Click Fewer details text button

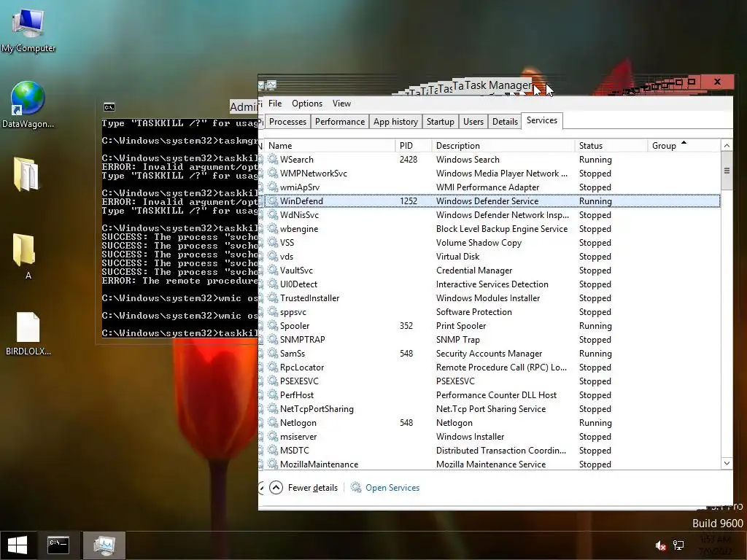(x=312, y=488)
